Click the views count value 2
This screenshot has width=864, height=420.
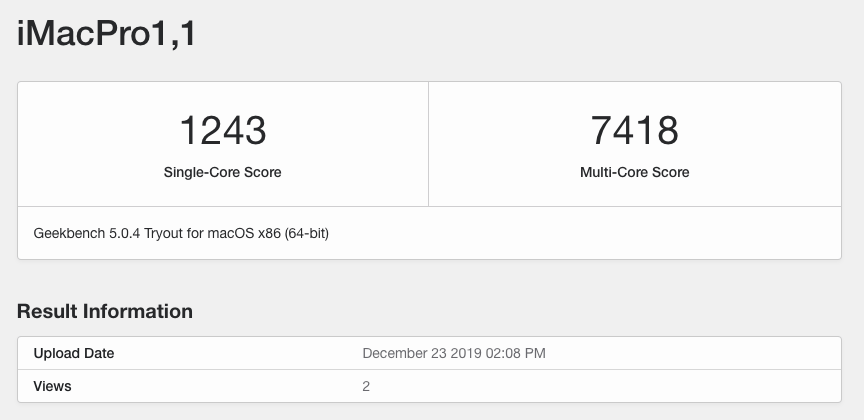click(366, 385)
